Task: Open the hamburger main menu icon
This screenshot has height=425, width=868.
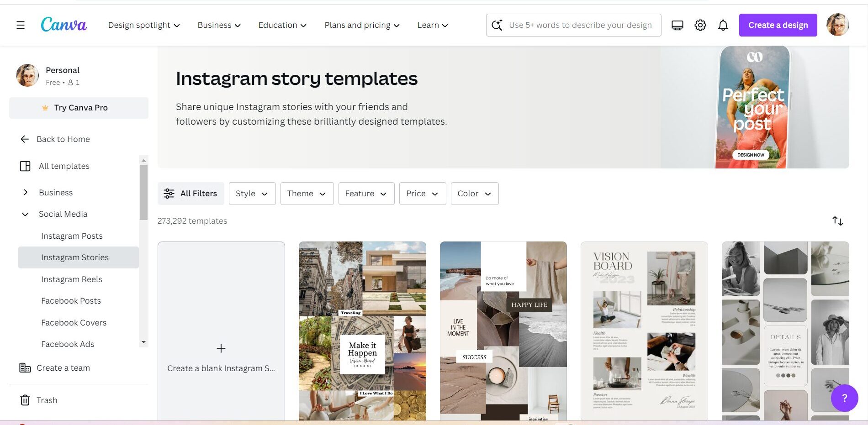Action: [21, 25]
